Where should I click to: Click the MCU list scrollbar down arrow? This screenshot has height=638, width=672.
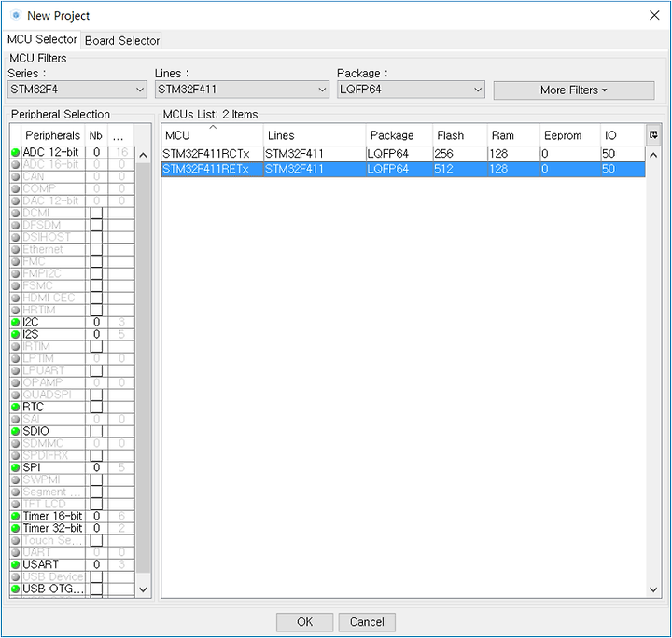653,589
